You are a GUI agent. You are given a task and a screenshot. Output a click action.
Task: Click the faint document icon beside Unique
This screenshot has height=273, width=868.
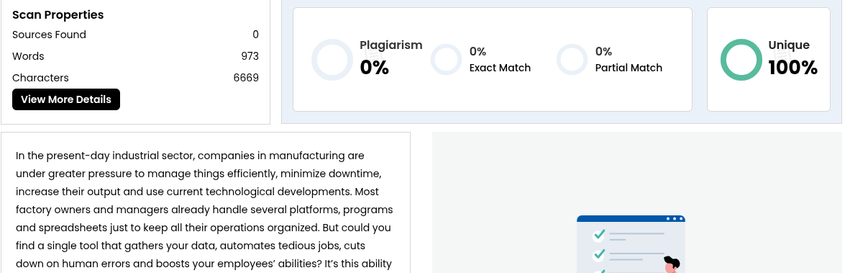click(x=782, y=55)
